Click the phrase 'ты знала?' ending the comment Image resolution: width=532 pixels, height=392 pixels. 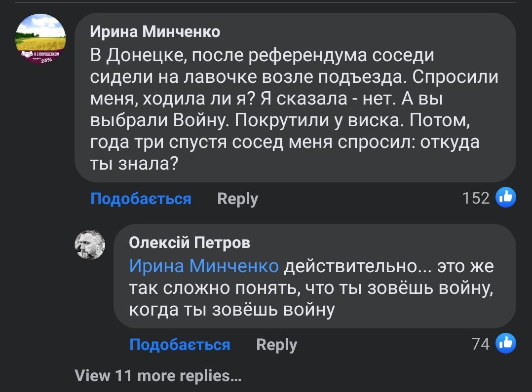(x=134, y=163)
